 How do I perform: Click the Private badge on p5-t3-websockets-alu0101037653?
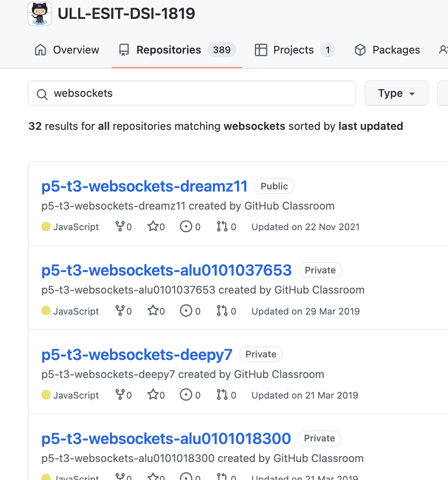point(320,270)
